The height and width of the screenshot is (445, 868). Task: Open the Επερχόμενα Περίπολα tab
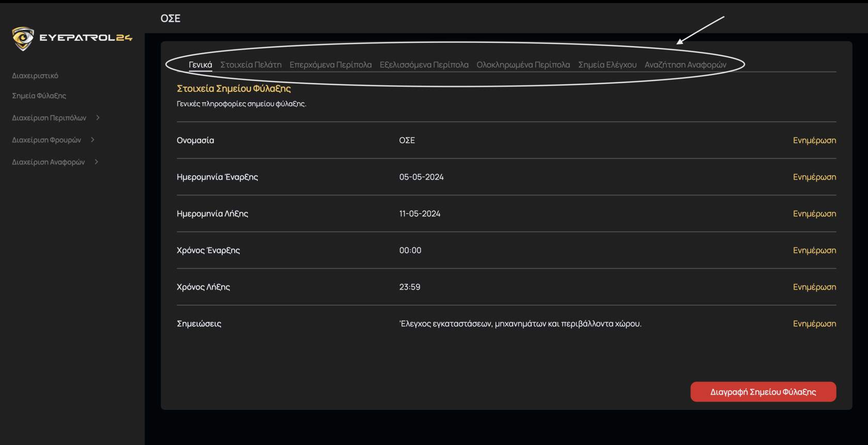coord(331,65)
